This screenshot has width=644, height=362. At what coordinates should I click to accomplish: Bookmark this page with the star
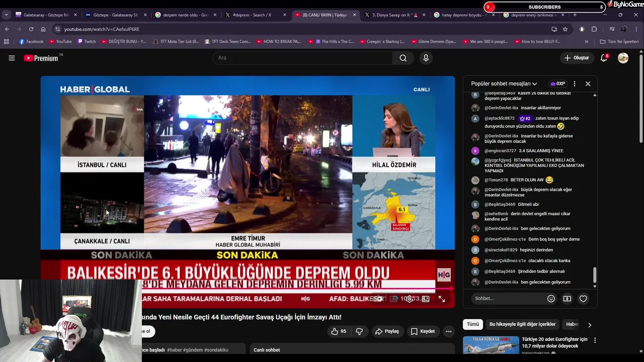pos(565,29)
